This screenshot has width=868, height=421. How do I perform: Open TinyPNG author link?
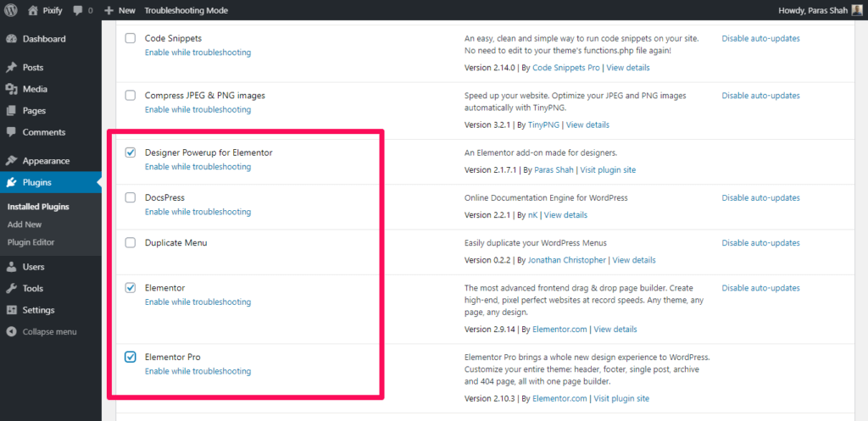pos(543,125)
